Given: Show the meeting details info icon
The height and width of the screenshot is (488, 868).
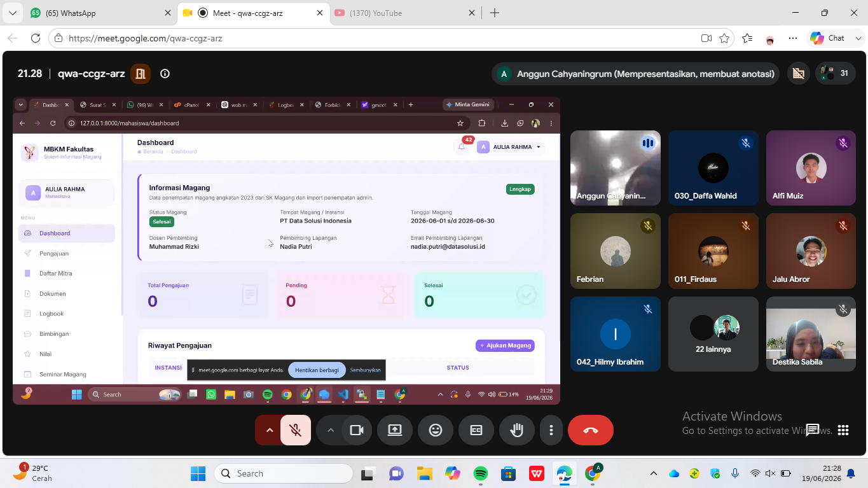Looking at the screenshot, I should 165,74.
